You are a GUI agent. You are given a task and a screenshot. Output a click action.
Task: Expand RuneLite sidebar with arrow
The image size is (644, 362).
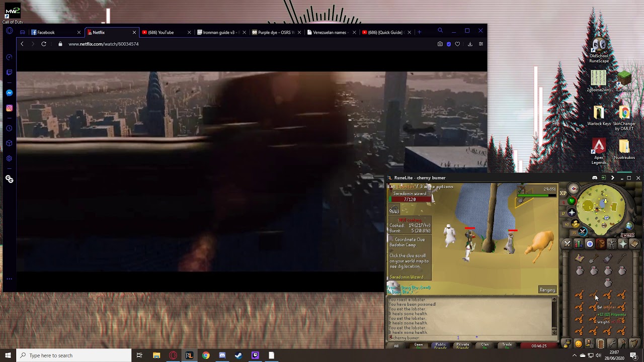(612, 177)
